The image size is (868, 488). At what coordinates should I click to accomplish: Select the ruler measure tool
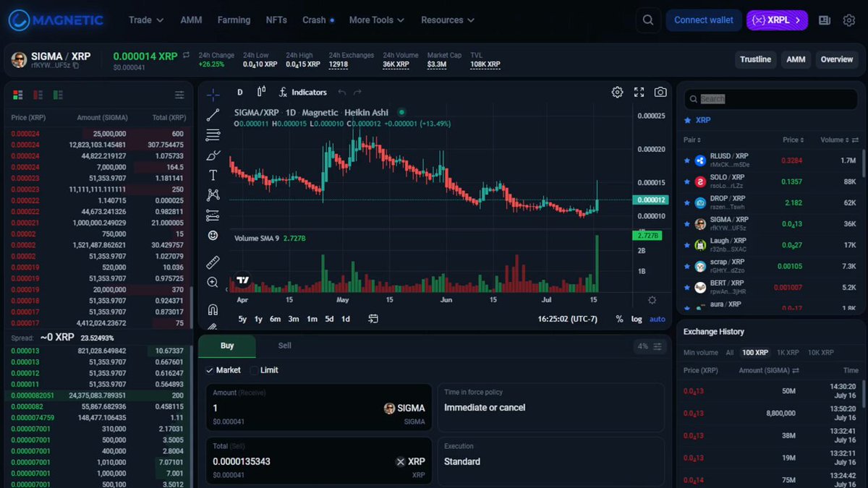(x=213, y=262)
